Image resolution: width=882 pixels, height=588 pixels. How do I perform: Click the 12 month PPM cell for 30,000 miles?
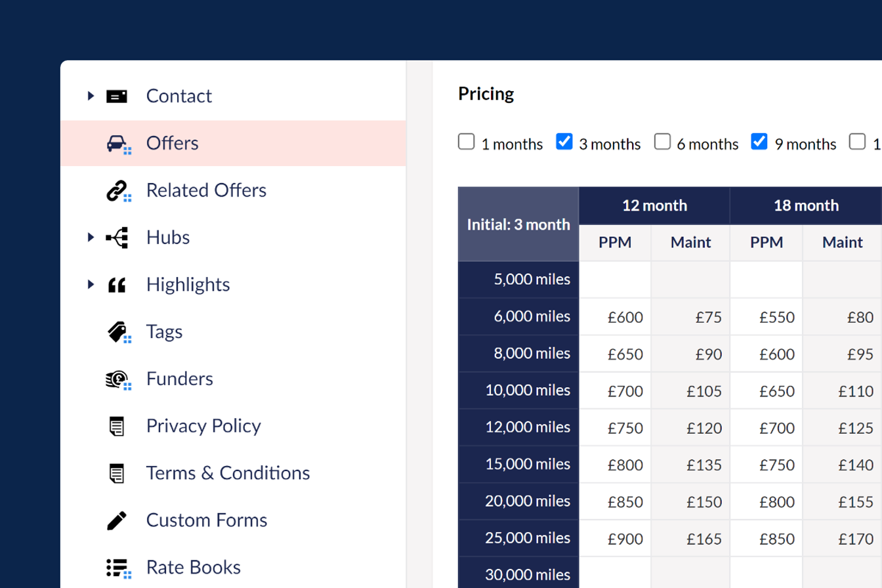point(616,573)
